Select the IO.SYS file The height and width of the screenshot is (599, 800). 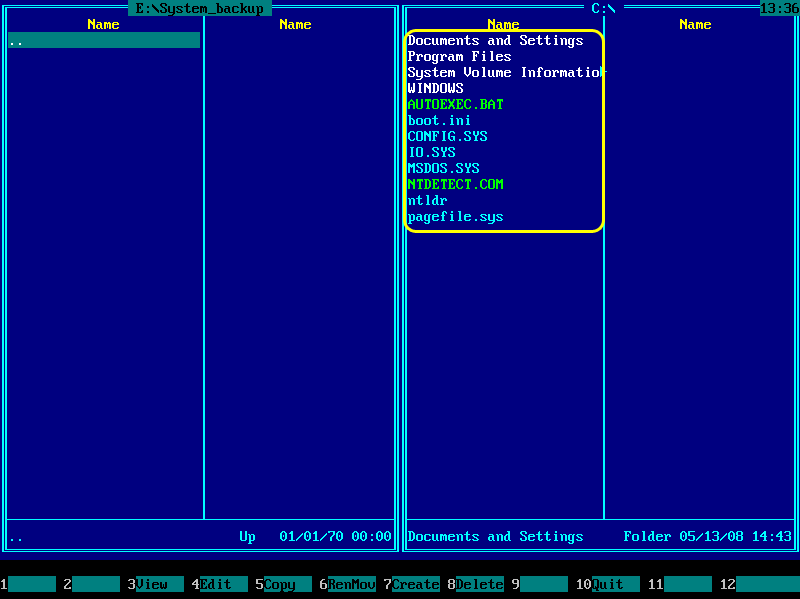[431, 152]
